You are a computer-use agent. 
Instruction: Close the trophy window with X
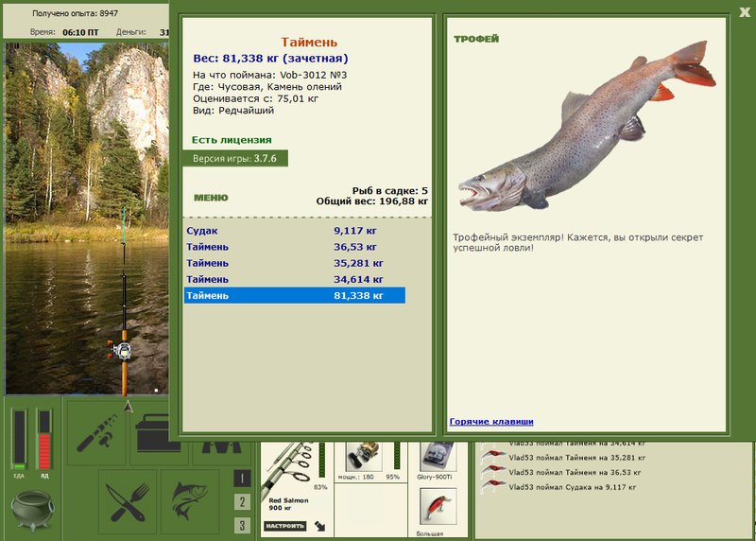(745, 12)
